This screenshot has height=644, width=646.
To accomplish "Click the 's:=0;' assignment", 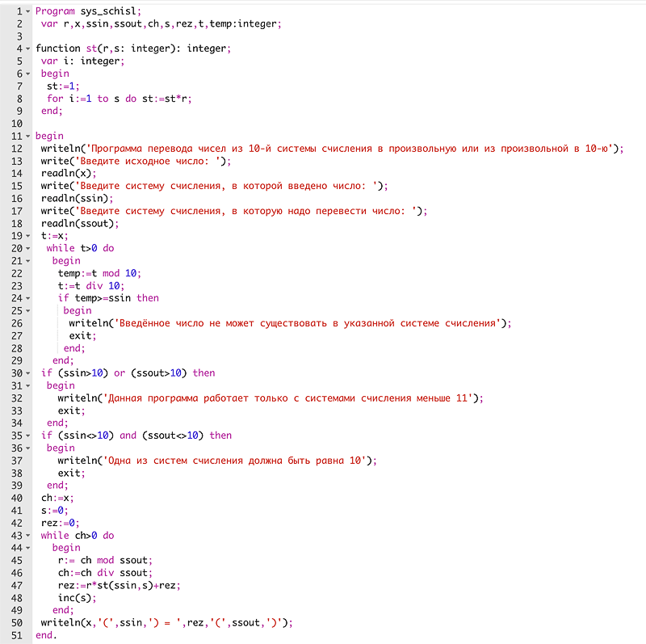I will [55, 511].
